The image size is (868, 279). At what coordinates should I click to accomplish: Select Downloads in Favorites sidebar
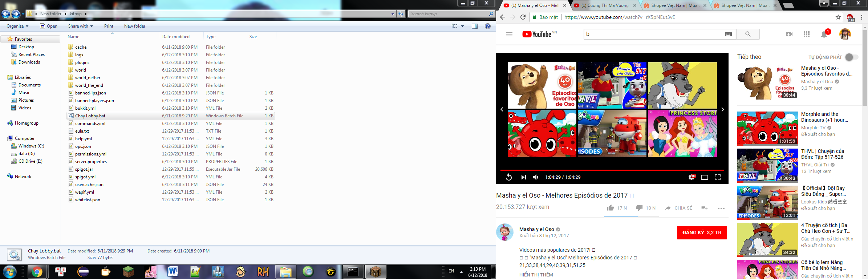tap(29, 62)
